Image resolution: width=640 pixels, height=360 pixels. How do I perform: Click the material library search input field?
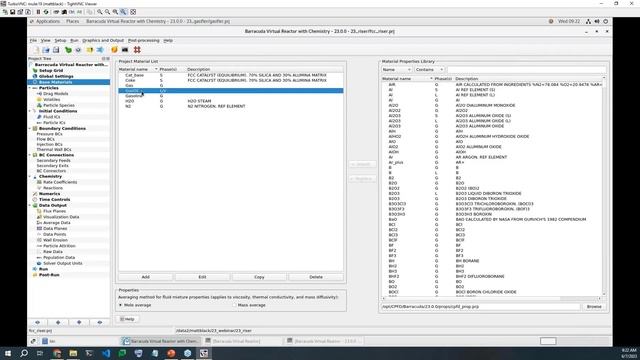tap(526, 70)
